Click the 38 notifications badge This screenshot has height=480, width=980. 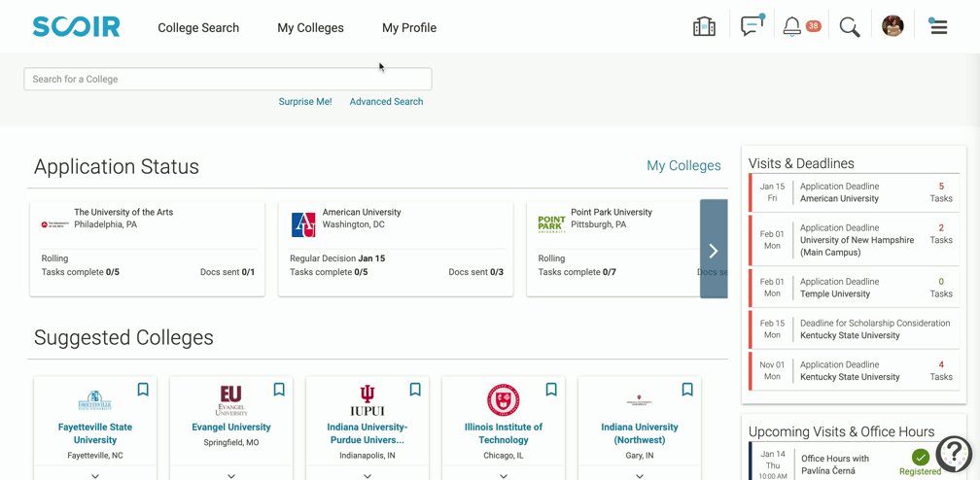tap(813, 26)
